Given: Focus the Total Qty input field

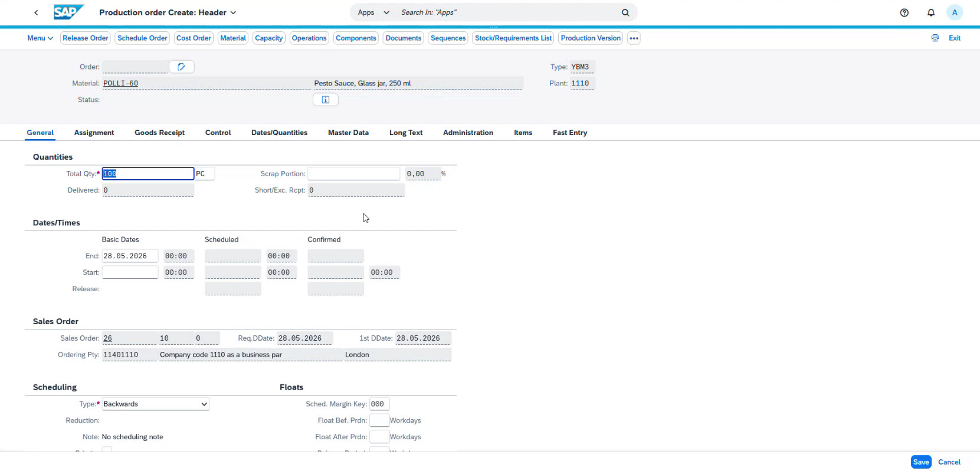Looking at the screenshot, I should pyautogui.click(x=148, y=173).
